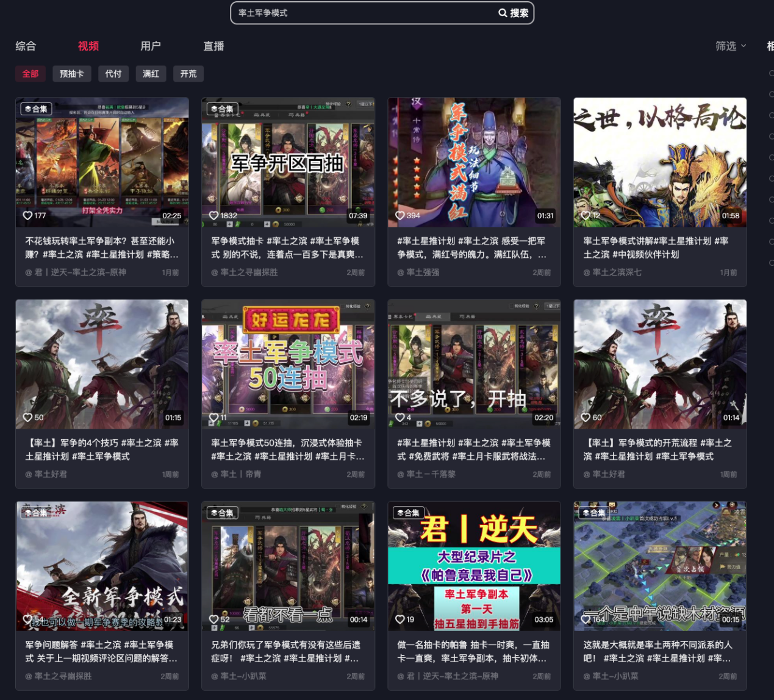This screenshot has height=700, width=774.
Task: Play the 率土军争模式50连抽 thumbnail
Action: point(288,364)
